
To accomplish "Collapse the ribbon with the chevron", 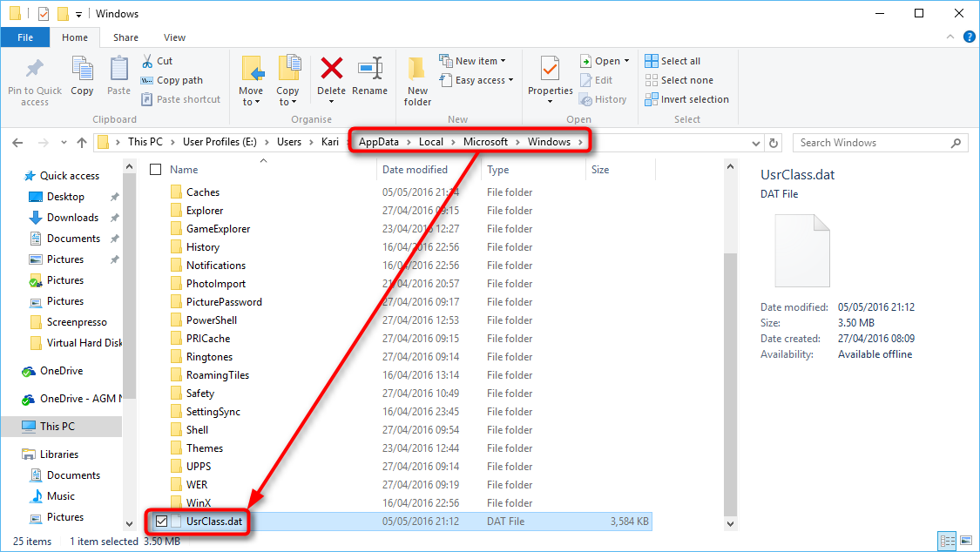I will pos(950,37).
